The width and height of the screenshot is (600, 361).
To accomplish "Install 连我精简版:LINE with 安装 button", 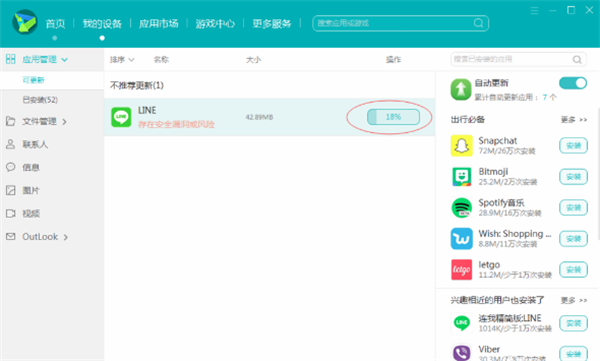I will click(x=573, y=323).
